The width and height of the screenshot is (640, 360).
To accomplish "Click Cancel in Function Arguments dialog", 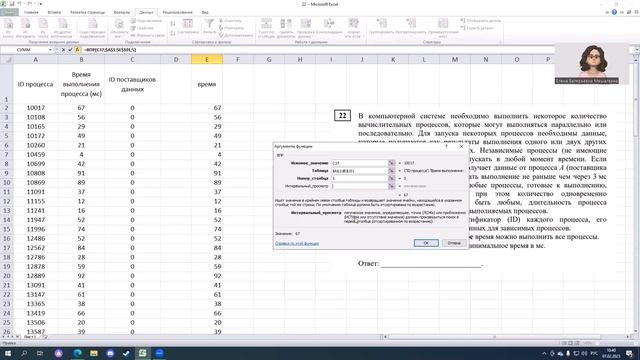I will point(454,243).
